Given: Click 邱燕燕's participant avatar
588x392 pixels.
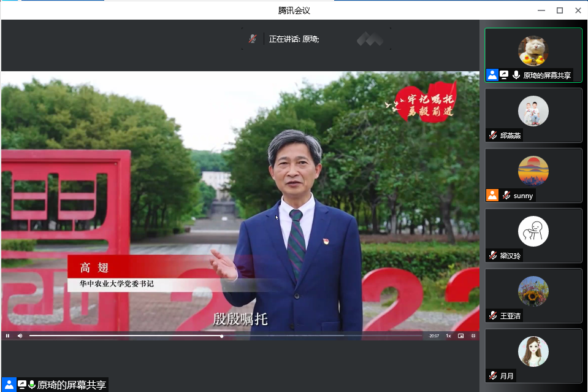Looking at the screenshot, I should pyautogui.click(x=533, y=111).
